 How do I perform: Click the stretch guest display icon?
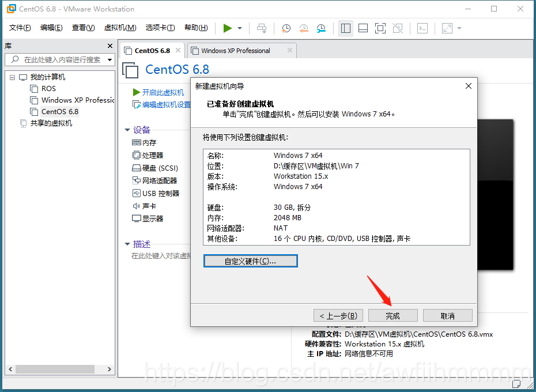coord(447,28)
